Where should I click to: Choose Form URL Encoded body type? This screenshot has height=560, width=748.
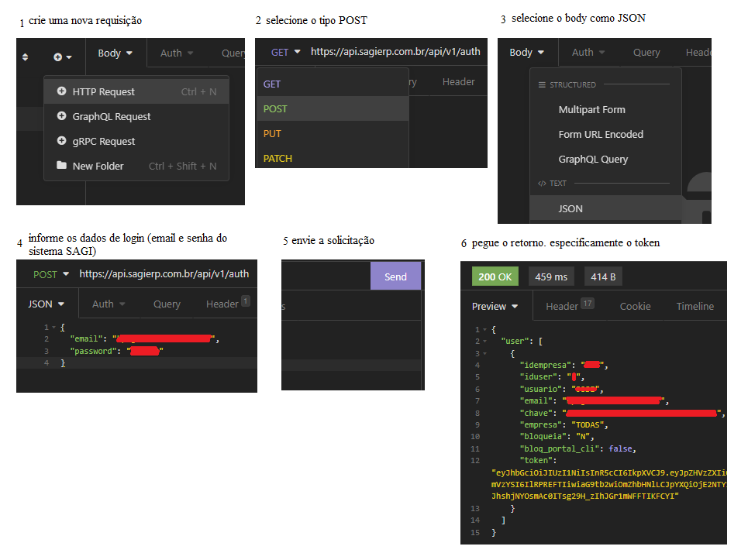(606, 135)
